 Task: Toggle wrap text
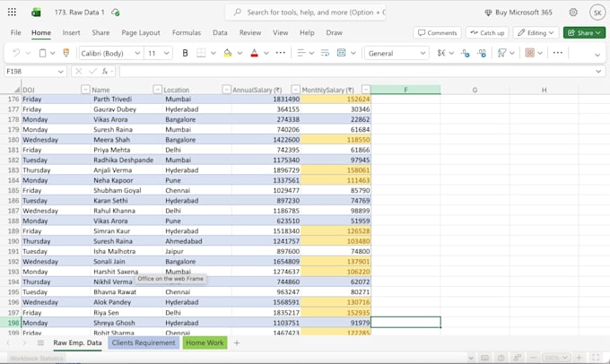pos(325,53)
